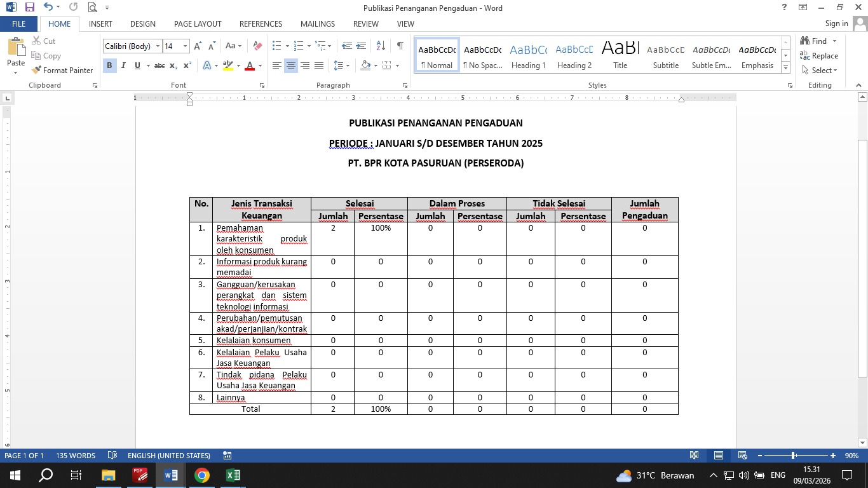The width and height of the screenshot is (868, 488).
Task: Toggle Center alignment
Action: pos(291,65)
